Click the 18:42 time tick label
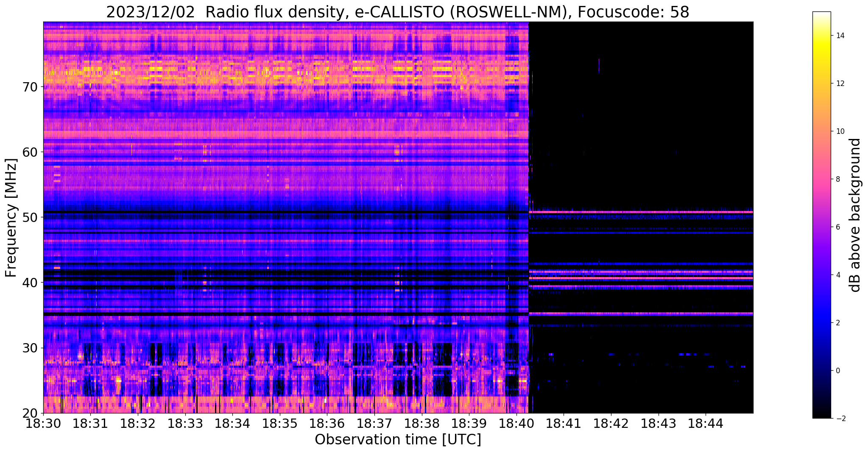Screen dimensions: 868x452 [611, 423]
